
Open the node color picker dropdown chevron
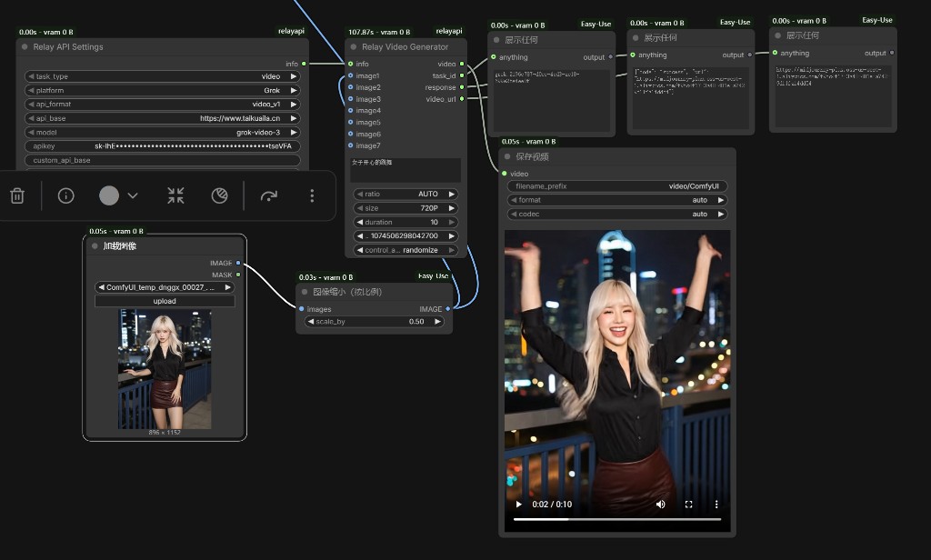tap(133, 195)
